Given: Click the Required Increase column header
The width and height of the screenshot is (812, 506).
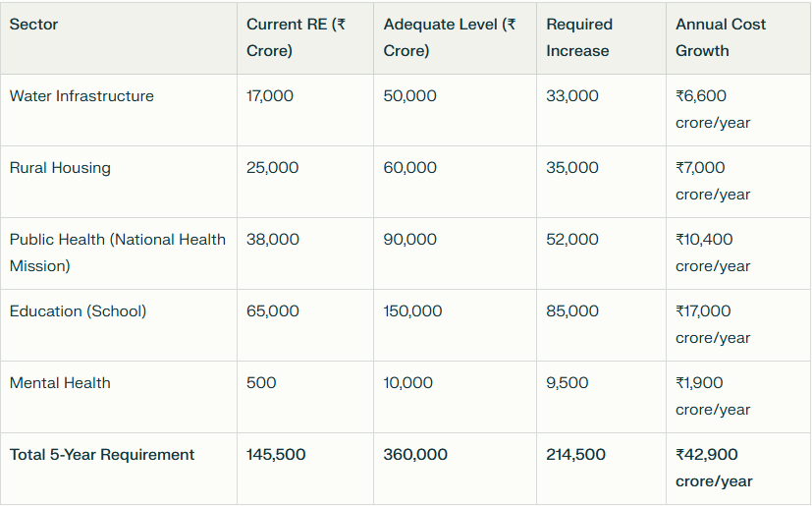Looking at the screenshot, I should coord(579,37).
